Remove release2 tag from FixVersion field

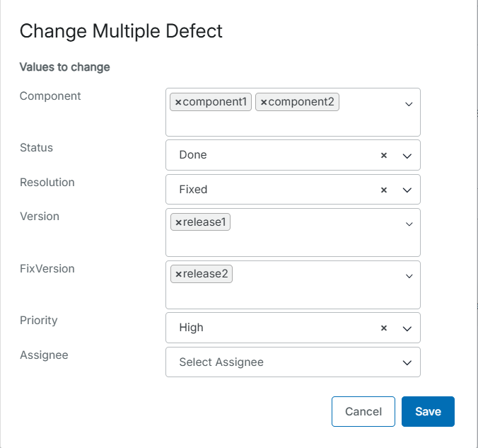178,274
